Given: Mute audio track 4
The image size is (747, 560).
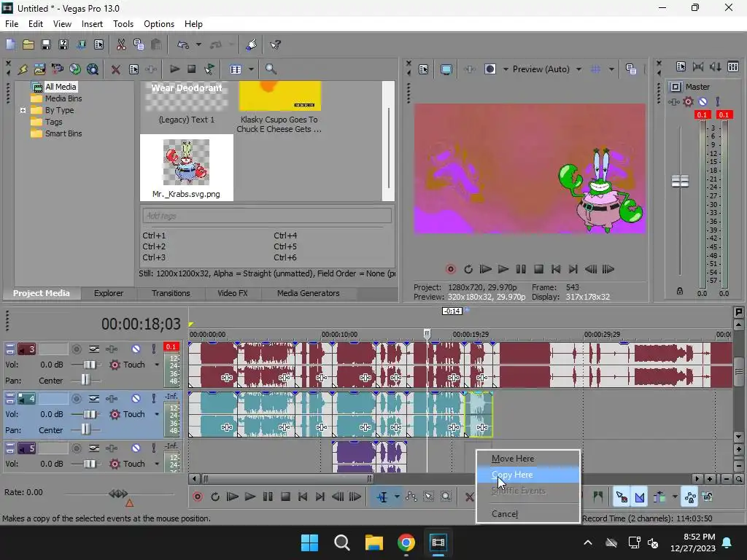Looking at the screenshot, I should [136, 399].
